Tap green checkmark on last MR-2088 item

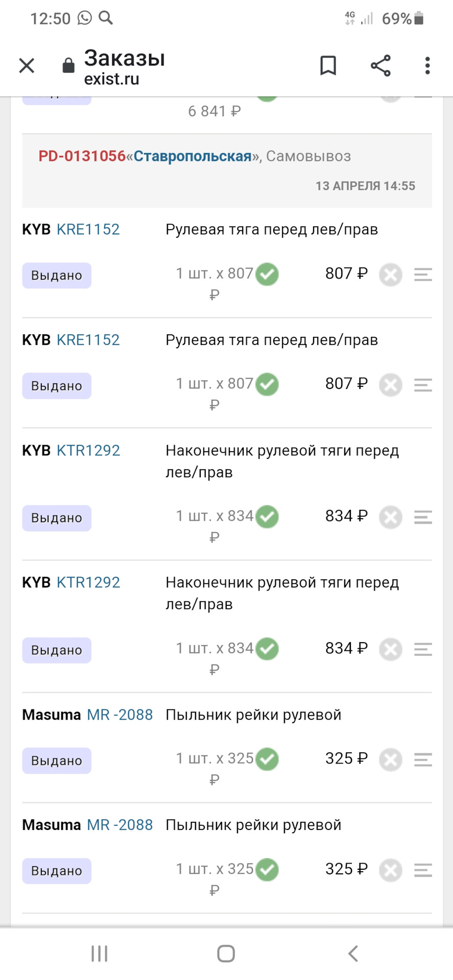267,870
